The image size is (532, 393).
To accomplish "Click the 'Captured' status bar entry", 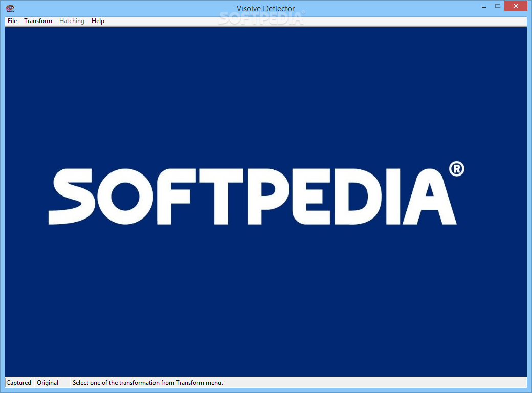I will click(x=19, y=383).
